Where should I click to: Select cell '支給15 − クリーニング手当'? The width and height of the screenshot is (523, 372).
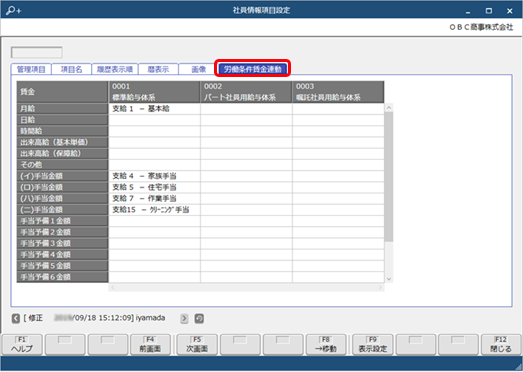tap(154, 210)
